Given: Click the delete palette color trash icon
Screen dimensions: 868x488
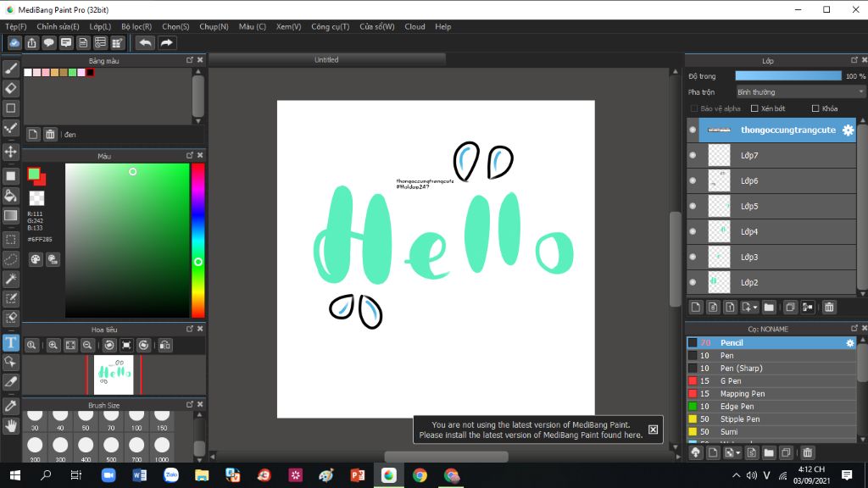Looking at the screenshot, I should click(50, 135).
